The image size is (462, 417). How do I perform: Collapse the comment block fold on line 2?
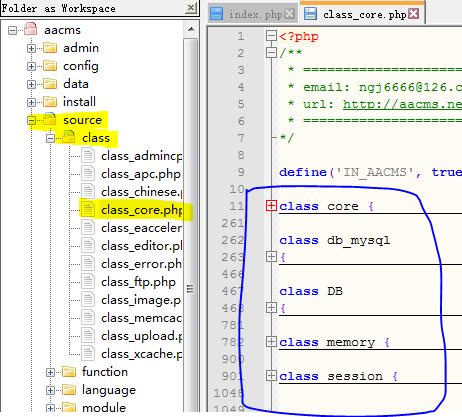point(271,52)
